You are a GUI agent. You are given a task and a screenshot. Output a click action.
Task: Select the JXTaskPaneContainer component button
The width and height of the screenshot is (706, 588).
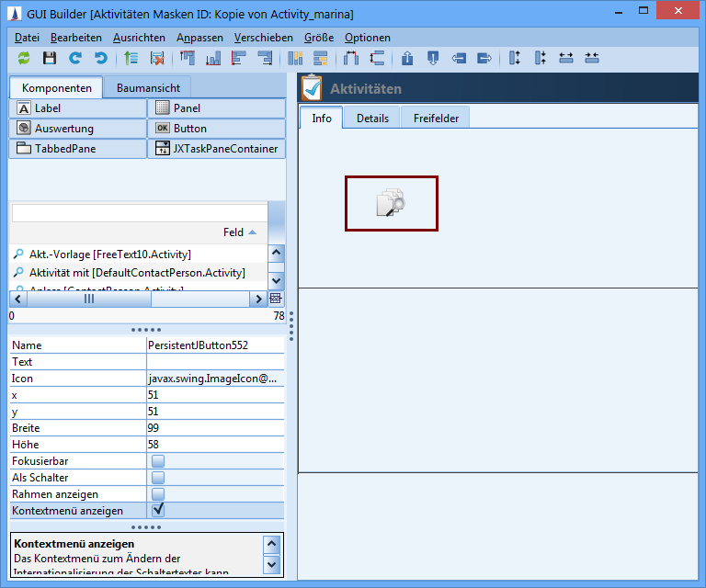(216, 148)
